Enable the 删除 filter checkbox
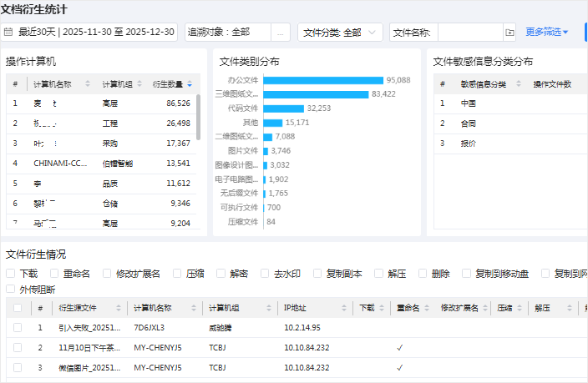The height and width of the screenshot is (383, 588). tap(423, 273)
